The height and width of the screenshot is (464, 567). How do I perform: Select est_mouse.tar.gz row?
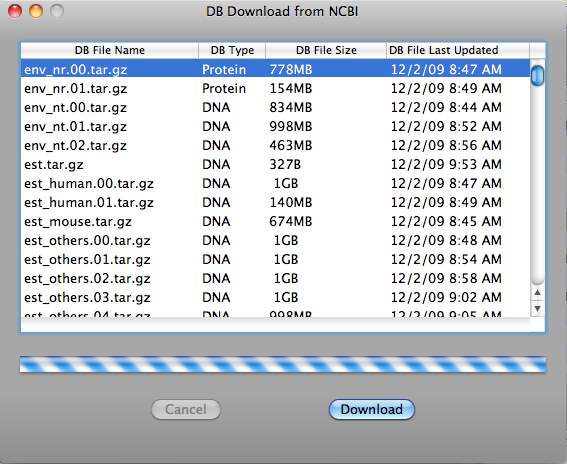[276, 221]
